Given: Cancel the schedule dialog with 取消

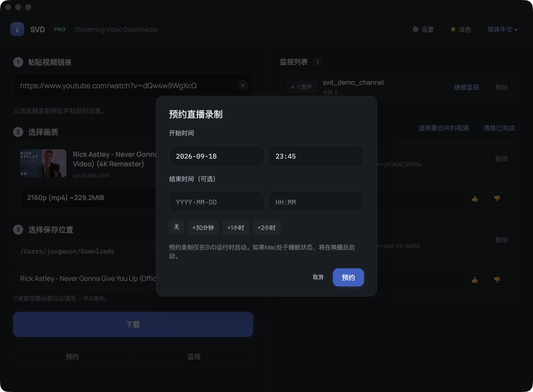Looking at the screenshot, I should click(318, 277).
